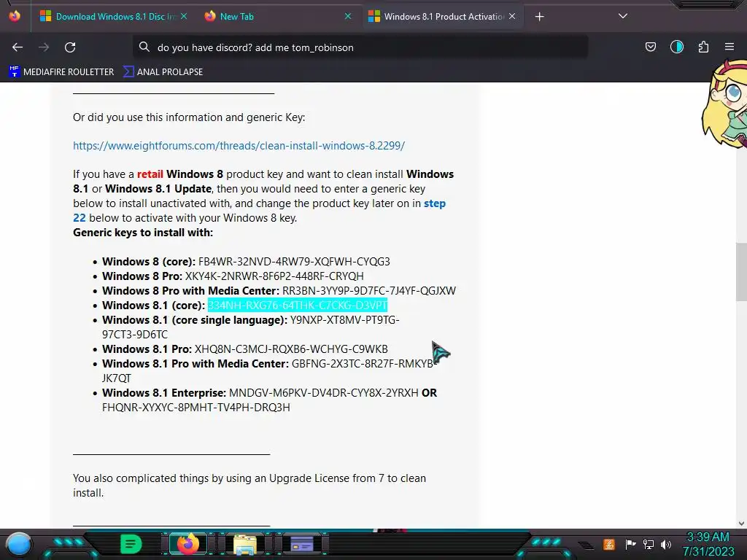Click the Windows 8.1 Pro key XHQ8N-C3MCJ
The image size is (747, 560).
click(291, 349)
